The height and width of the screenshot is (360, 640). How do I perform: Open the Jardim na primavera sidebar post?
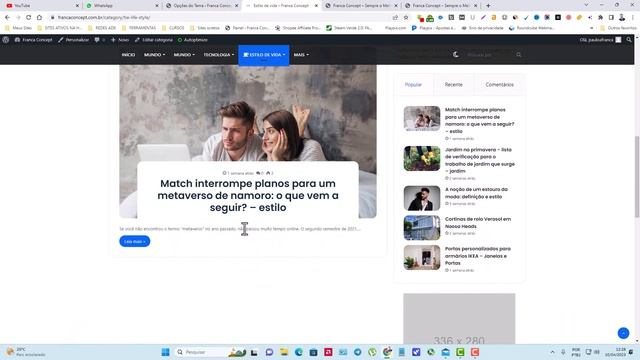pyautogui.click(x=480, y=160)
